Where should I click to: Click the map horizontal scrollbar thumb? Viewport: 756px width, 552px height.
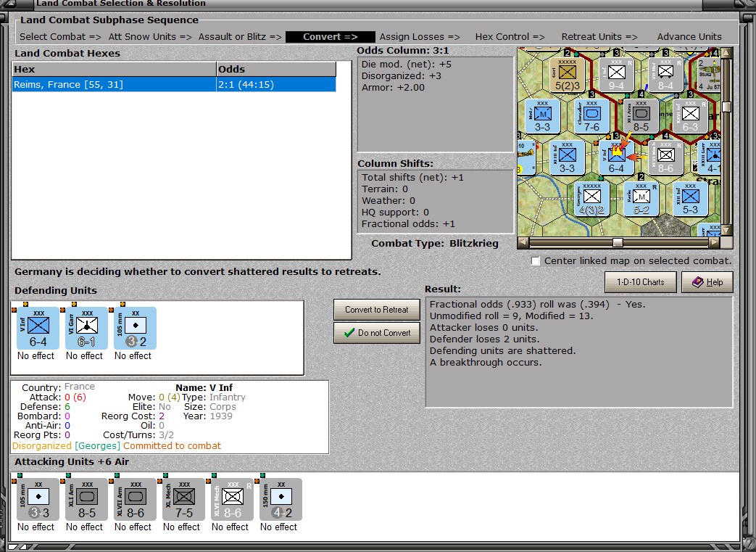tap(618, 242)
